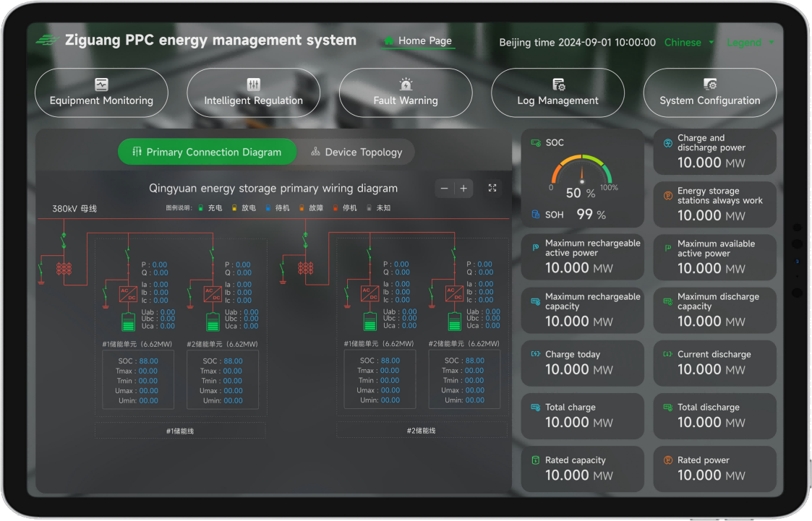Go to the Home Page link
The width and height of the screenshot is (812, 521).
tap(418, 41)
